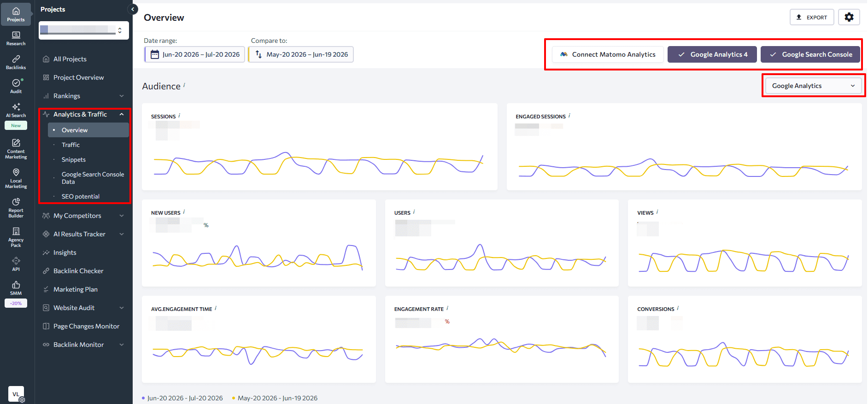Collapse the Projects sidebar with the arrow
Image resolution: width=868 pixels, height=404 pixels.
pos(133,9)
